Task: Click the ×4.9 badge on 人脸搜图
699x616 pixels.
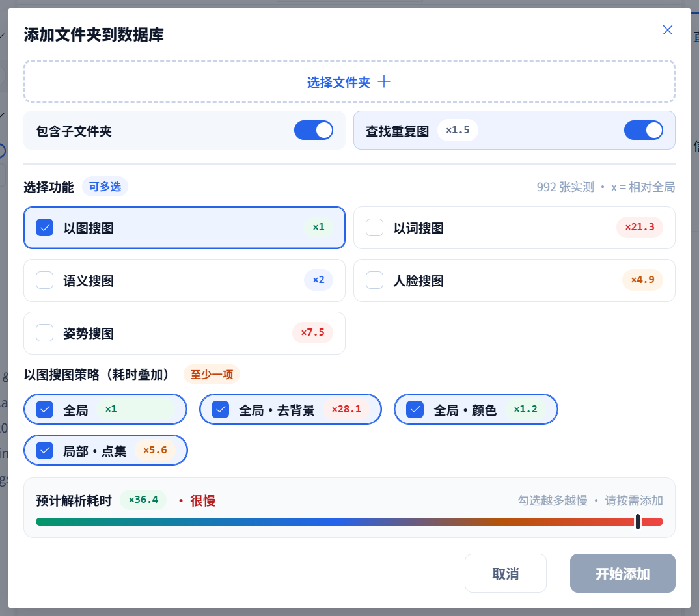Action: 642,280
